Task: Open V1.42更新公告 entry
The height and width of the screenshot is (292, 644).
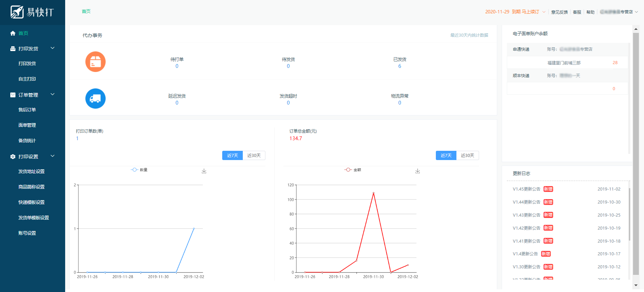Action: coord(527,228)
